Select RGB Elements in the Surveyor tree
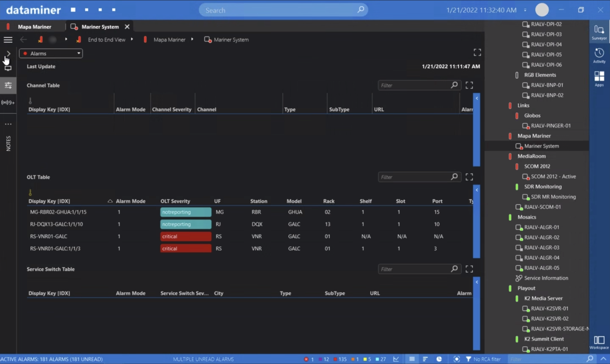 pyautogui.click(x=540, y=75)
